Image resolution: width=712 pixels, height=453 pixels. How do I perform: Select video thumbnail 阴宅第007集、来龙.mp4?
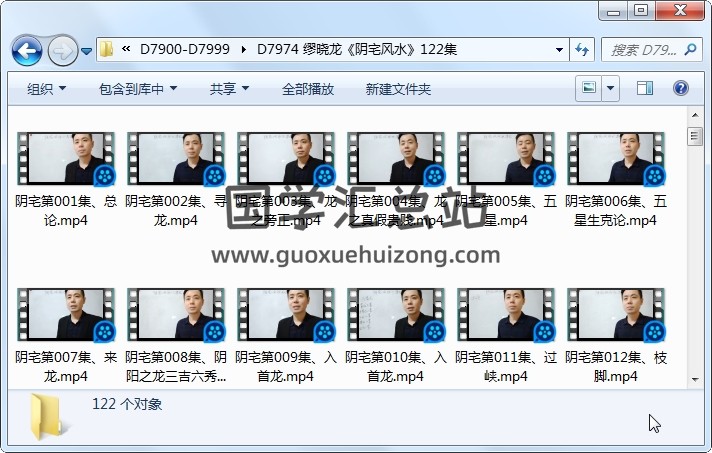tap(66, 315)
